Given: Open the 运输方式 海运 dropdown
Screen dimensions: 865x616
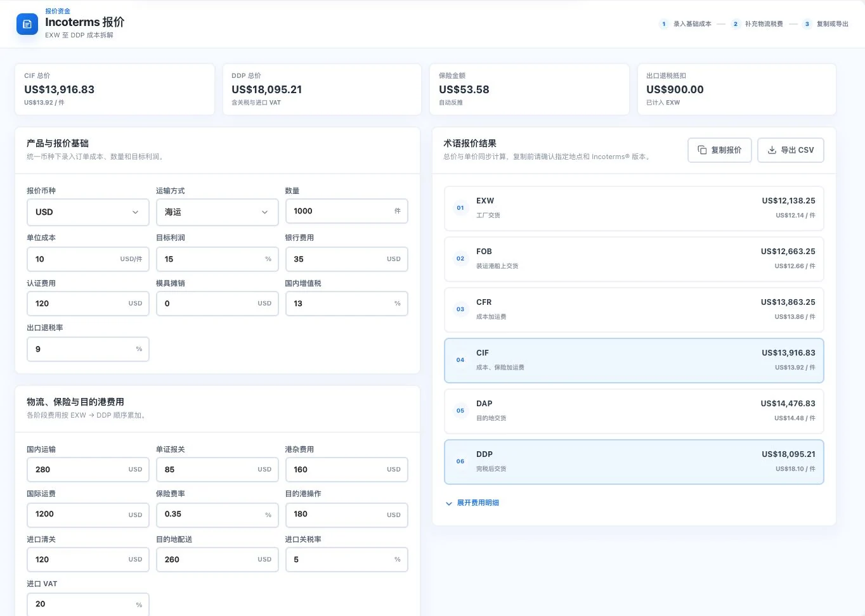Looking at the screenshot, I should coord(218,212).
